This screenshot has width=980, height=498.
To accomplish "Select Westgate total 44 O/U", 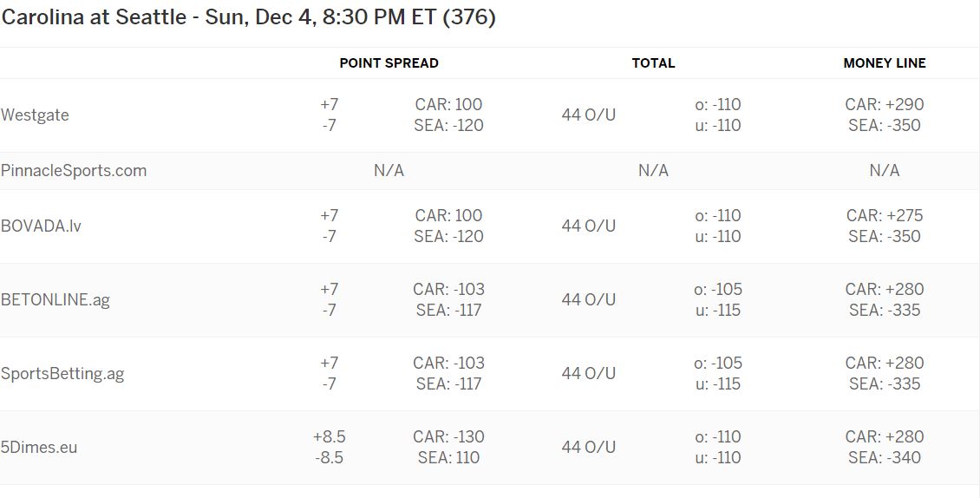I will pos(588,115).
